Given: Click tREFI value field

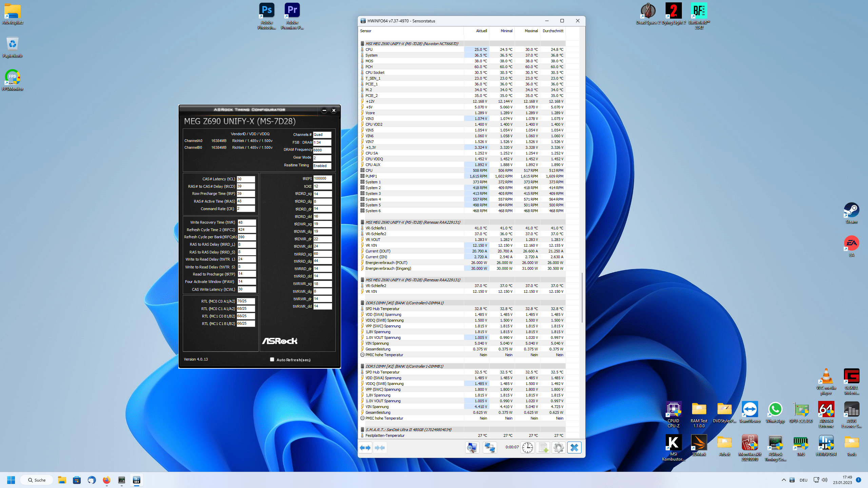Looking at the screenshot, I should (x=322, y=178).
